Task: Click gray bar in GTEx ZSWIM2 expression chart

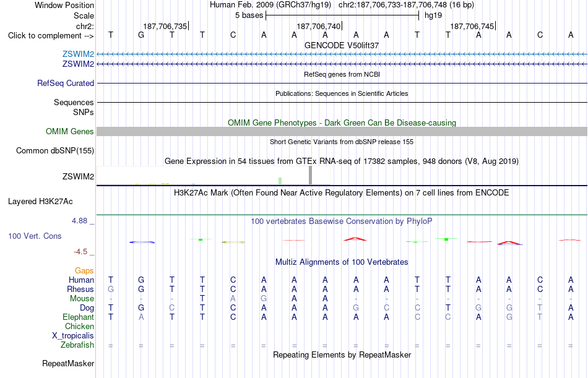Action: tap(310, 175)
